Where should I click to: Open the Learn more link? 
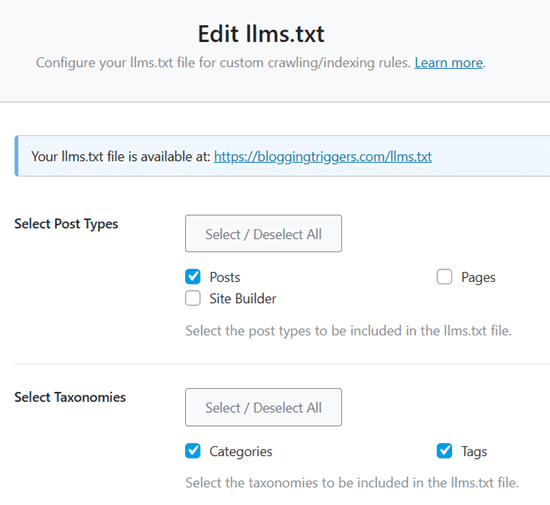coord(449,63)
